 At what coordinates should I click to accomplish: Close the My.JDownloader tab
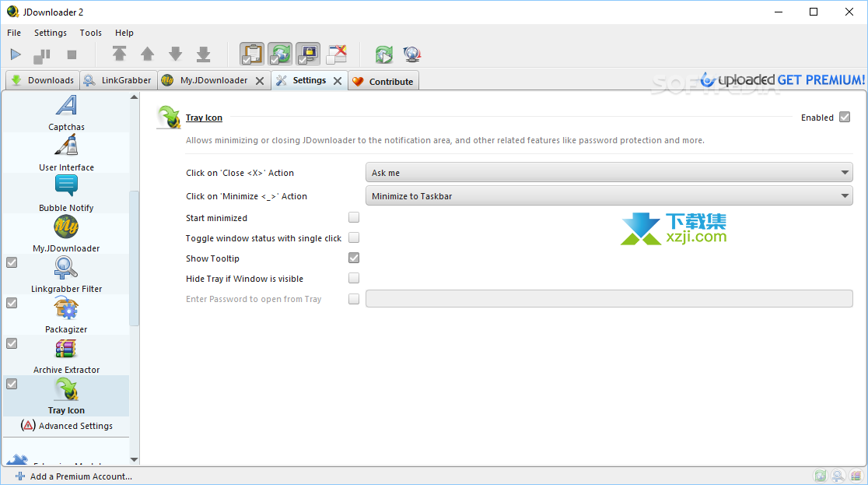point(260,81)
